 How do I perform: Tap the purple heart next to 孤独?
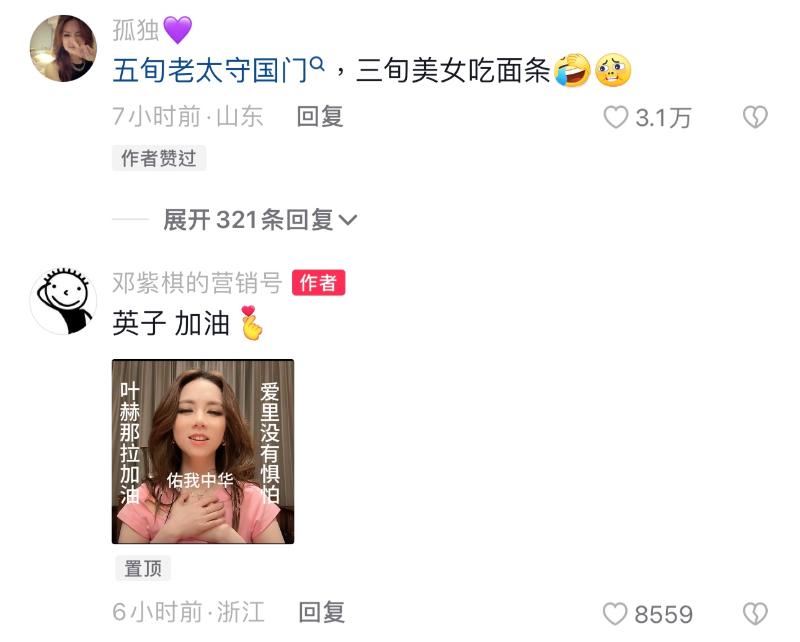point(178,30)
